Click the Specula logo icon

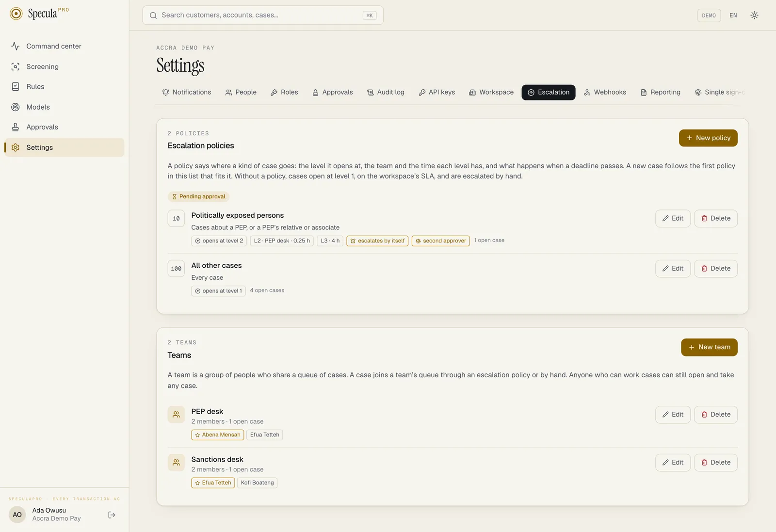tap(16, 14)
